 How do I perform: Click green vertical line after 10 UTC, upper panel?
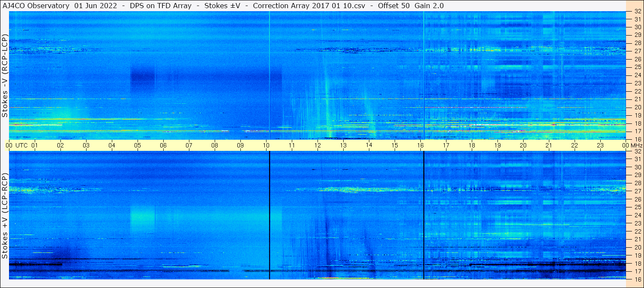coord(270,75)
